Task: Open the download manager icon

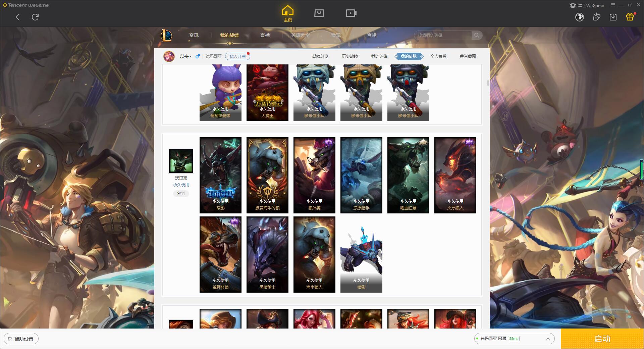Action: pos(613,17)
